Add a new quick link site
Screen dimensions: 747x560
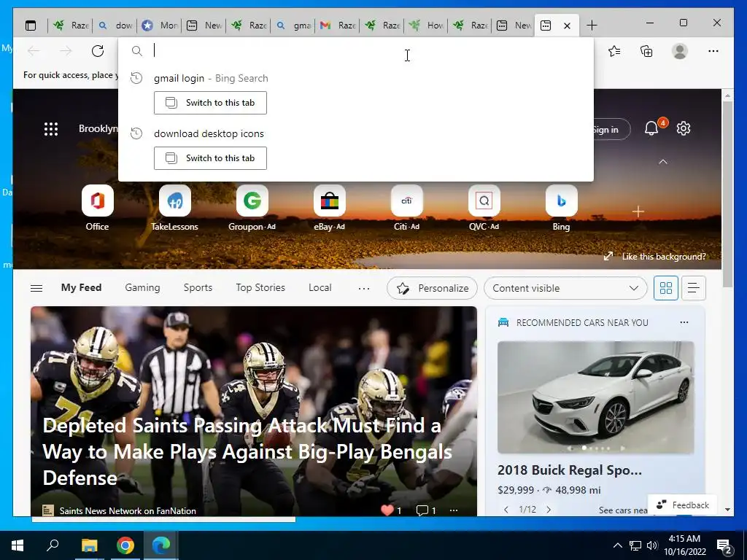[x=638, y=211]
